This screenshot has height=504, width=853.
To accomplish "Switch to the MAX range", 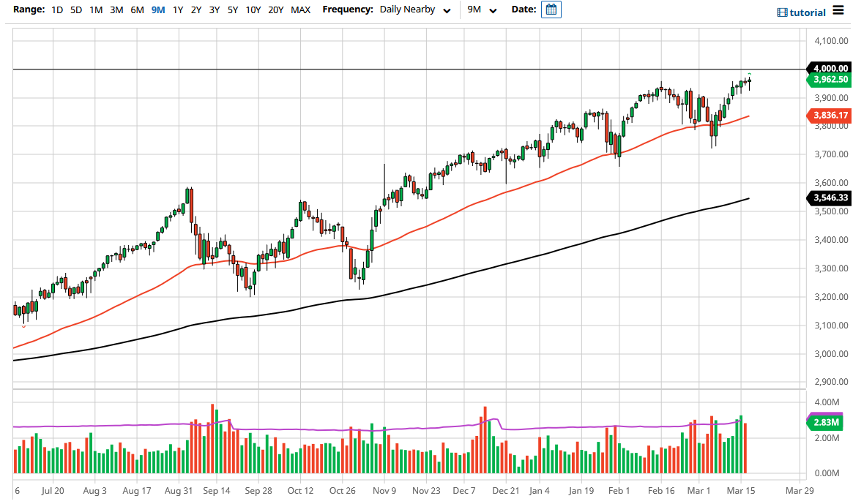I will pos(300,10).
